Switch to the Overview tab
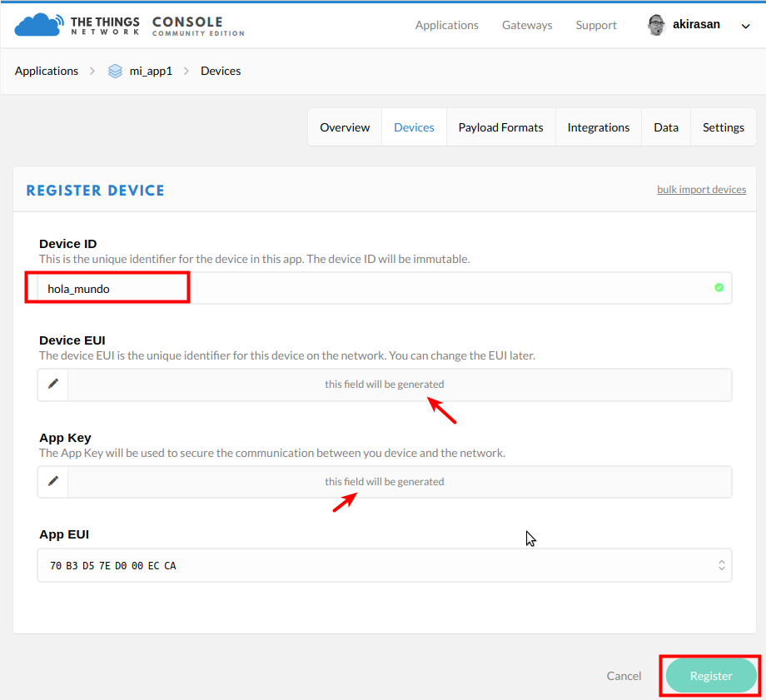766x700 pixels. [345, 127]
